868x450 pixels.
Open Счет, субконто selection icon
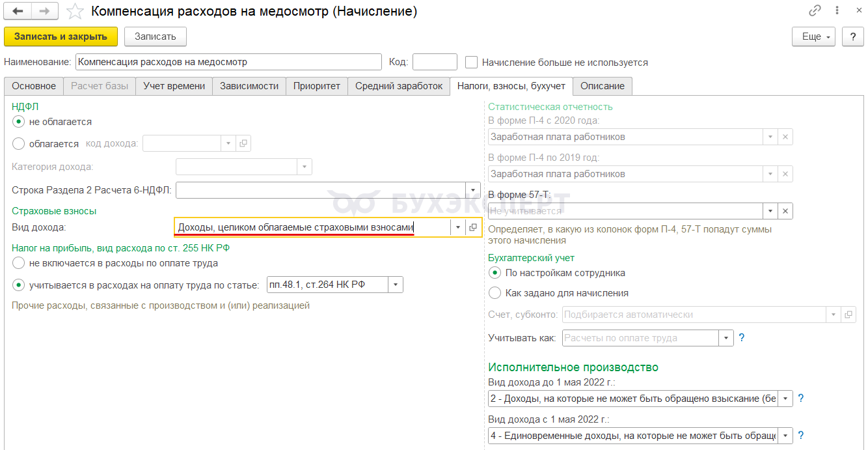tap(848, 315)
